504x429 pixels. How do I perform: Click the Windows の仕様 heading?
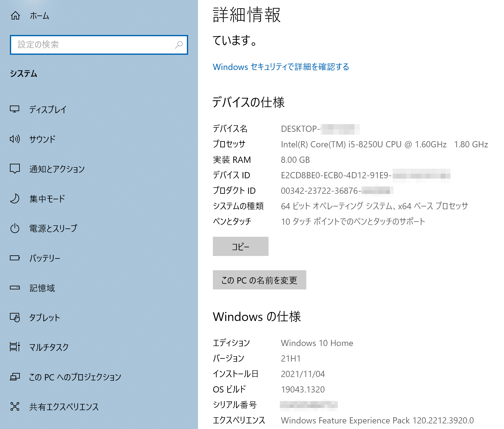tap(257, 317)
